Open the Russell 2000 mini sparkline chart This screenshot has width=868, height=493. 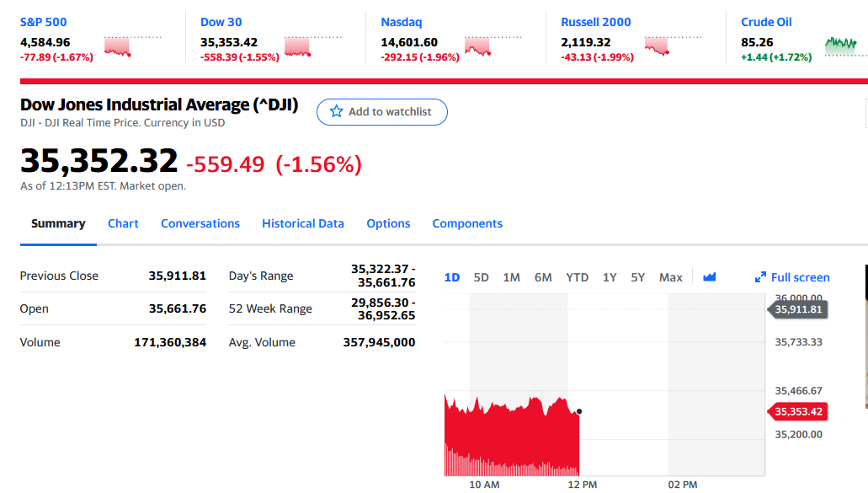(674, 46)
